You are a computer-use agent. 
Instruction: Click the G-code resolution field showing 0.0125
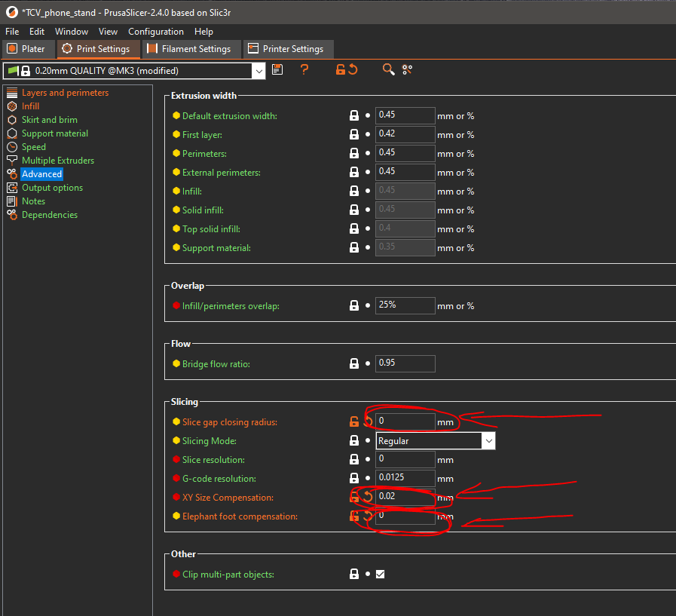click(405, 478)
